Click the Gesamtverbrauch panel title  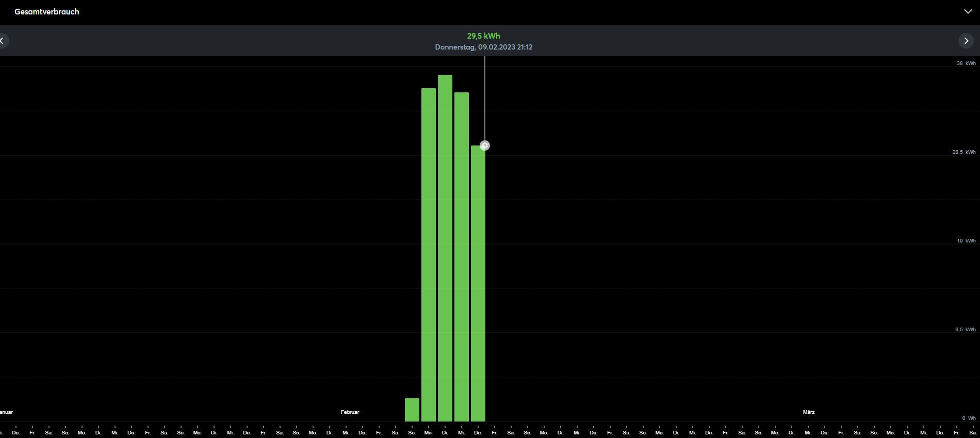click(47, 12)
